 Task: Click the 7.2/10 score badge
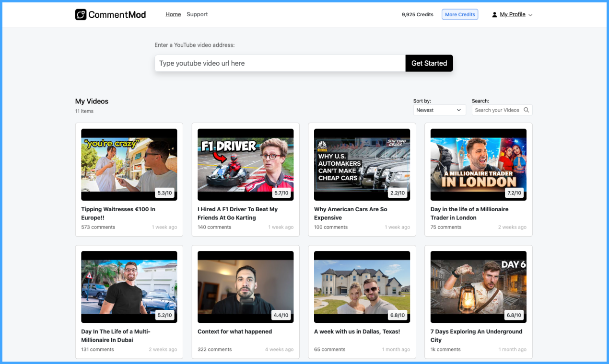pyautogui.click(x=514, y=193)
